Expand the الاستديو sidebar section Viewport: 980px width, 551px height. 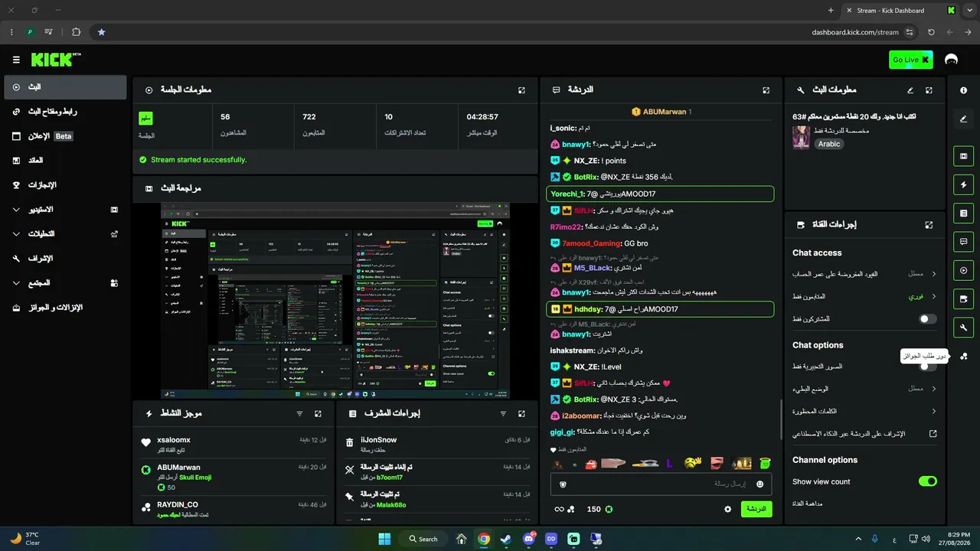click(65, 209)
